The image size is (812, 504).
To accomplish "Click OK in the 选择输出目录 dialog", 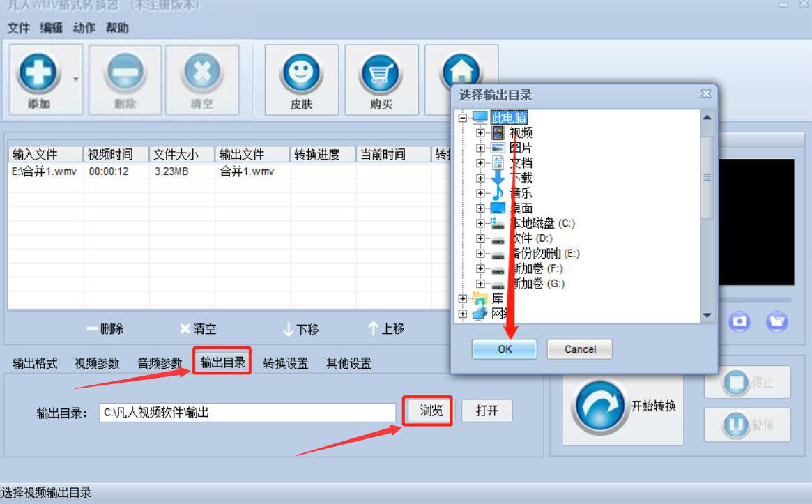I will pyautogui.click(x=505, y=349).
